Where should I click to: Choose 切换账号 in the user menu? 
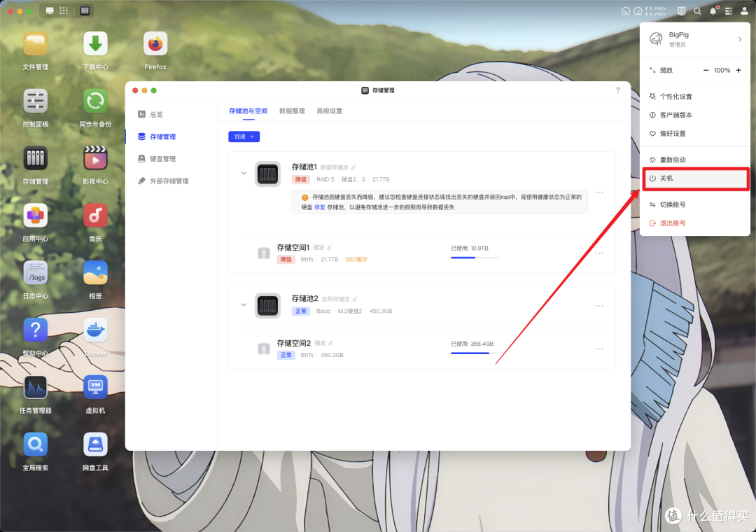[x=695, y=204]
